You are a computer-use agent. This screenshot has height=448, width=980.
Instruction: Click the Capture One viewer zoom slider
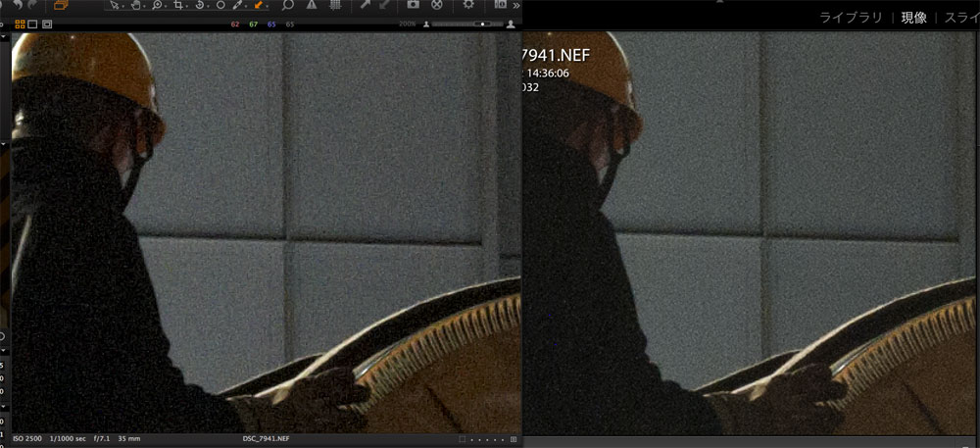467,24
